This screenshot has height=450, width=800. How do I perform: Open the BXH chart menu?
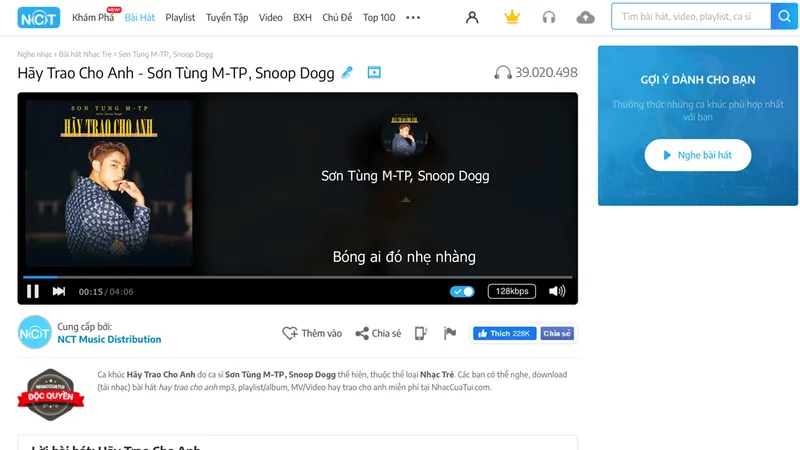point(302,18)
